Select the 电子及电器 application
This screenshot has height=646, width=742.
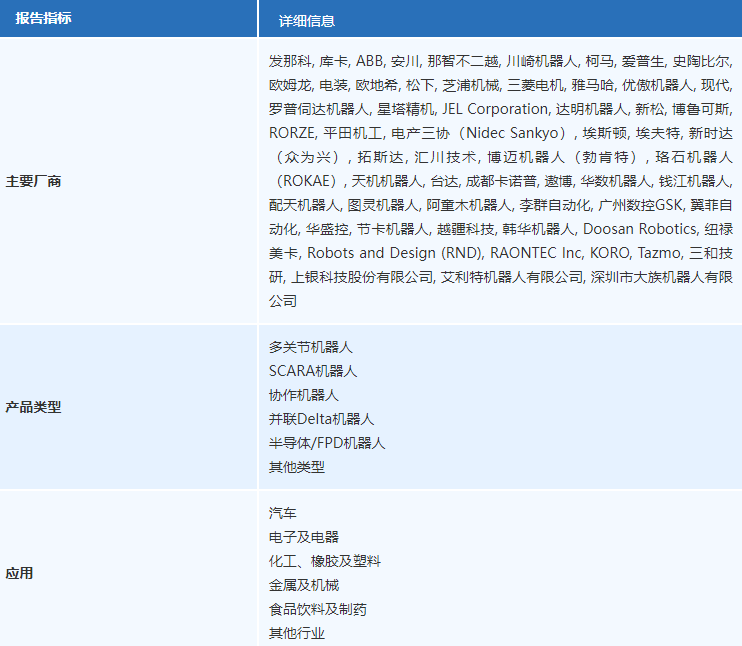click(303, 537)
